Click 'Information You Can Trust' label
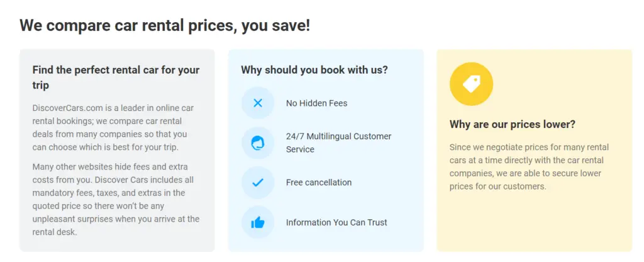644x262 pixels. pos(336,222)
